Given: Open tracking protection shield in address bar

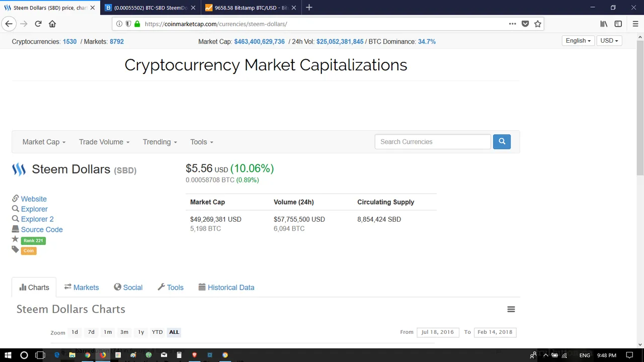Looking at the screenshot, I should 128,24.
